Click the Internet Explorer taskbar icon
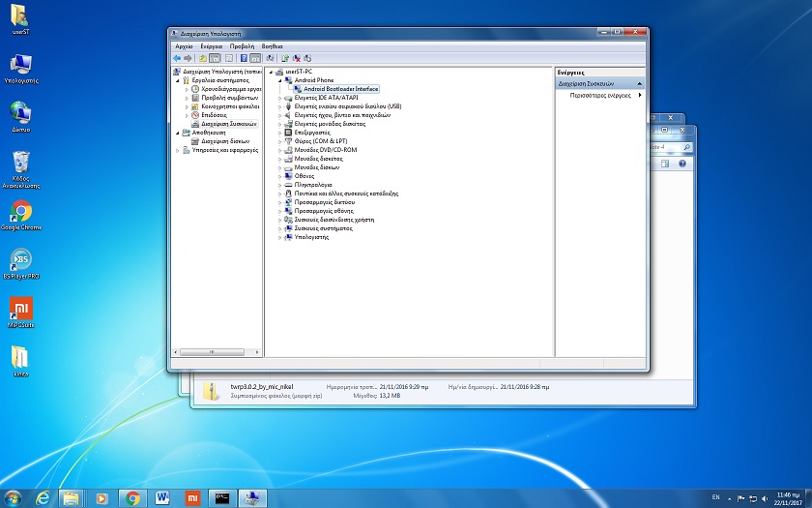The width and height of the screenshot is (812, 508). [43, 497]
